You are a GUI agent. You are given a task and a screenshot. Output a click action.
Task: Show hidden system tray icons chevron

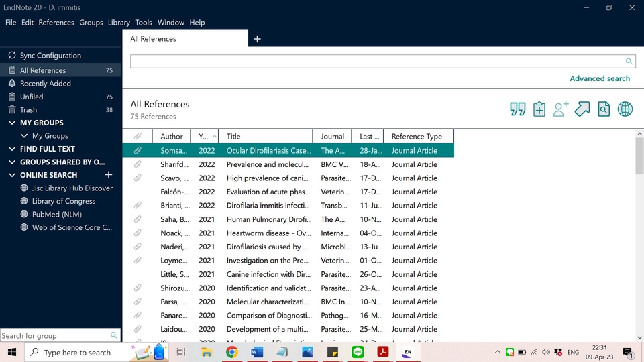(x=497, y=352)
